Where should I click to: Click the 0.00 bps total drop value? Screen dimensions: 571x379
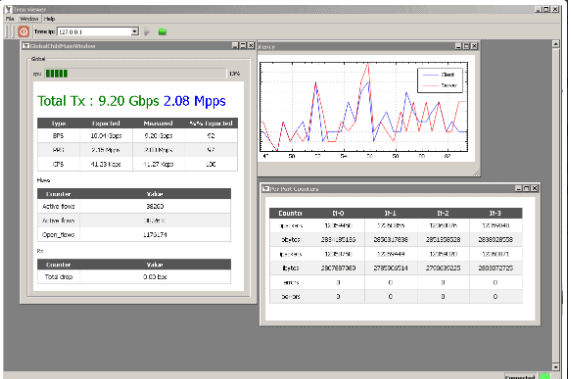pyautogui.click(x=155, y=277)
